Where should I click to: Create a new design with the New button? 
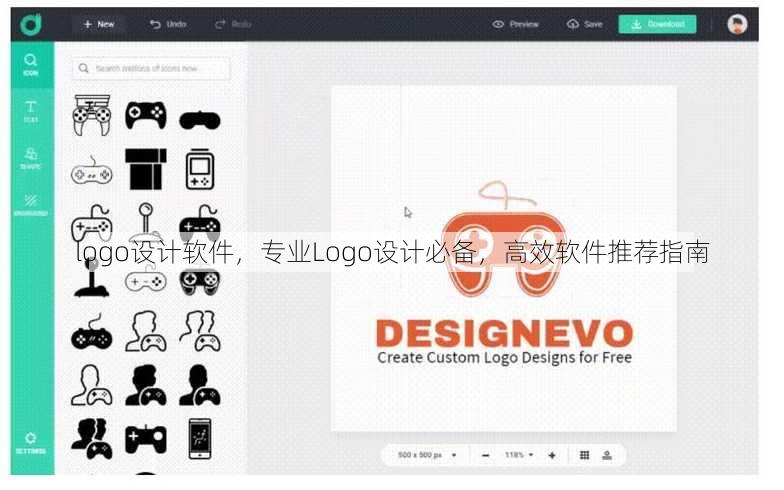99,24
